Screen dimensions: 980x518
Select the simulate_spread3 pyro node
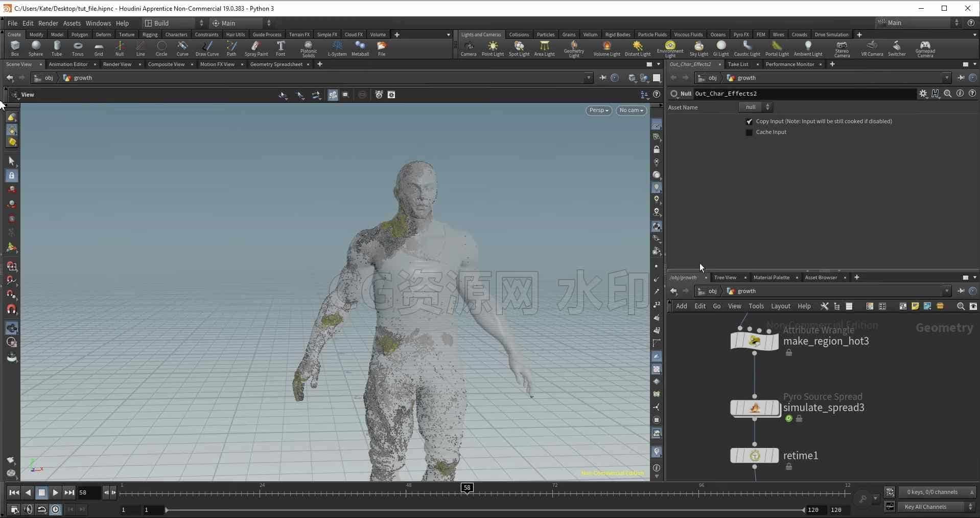pyautogui.click(x=754, y=408)
